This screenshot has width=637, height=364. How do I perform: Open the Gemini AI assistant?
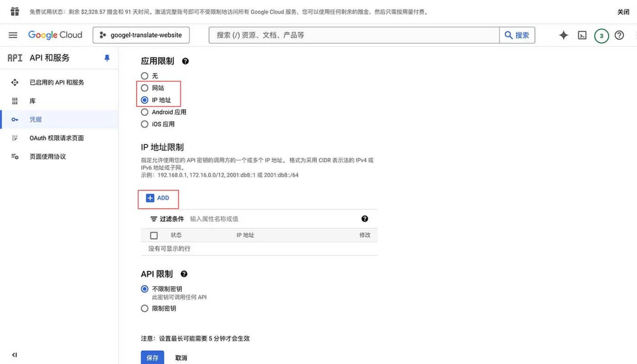tap(563, 35)
